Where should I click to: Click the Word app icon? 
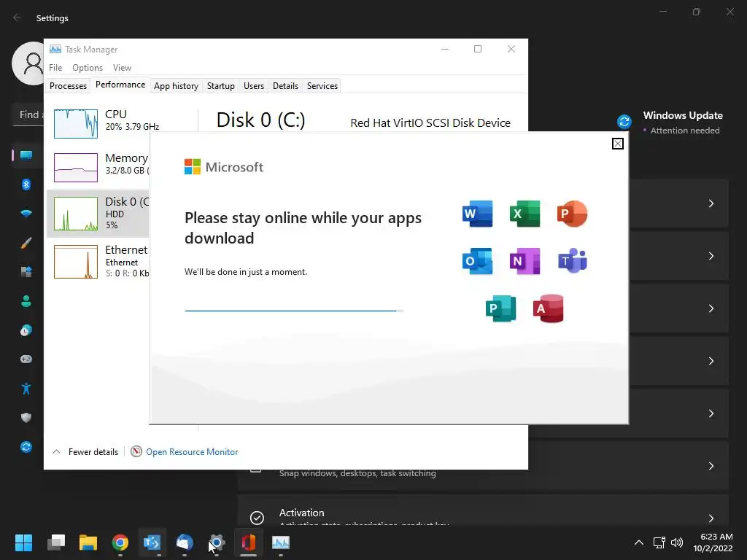[477, 214]
